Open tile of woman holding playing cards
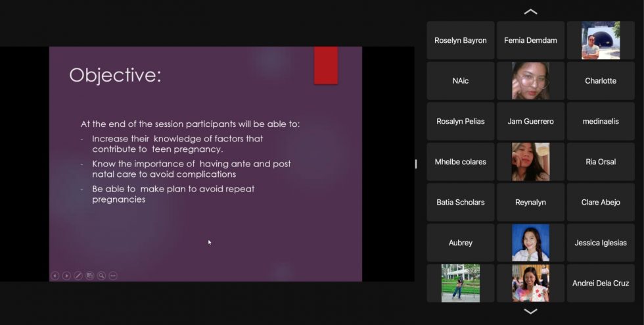The width and height of the screenshot is (644, 325). coord(530,283)
